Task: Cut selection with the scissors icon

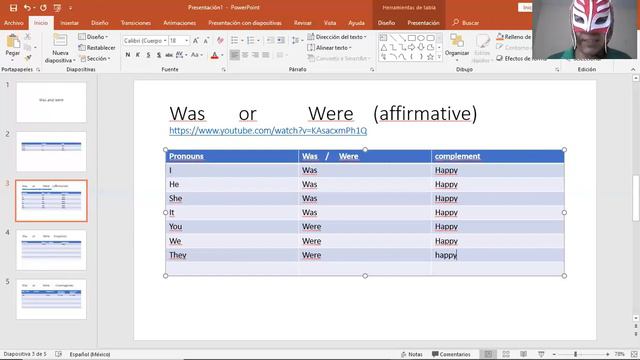Action: pyautogui.click(x=27, y=37)
